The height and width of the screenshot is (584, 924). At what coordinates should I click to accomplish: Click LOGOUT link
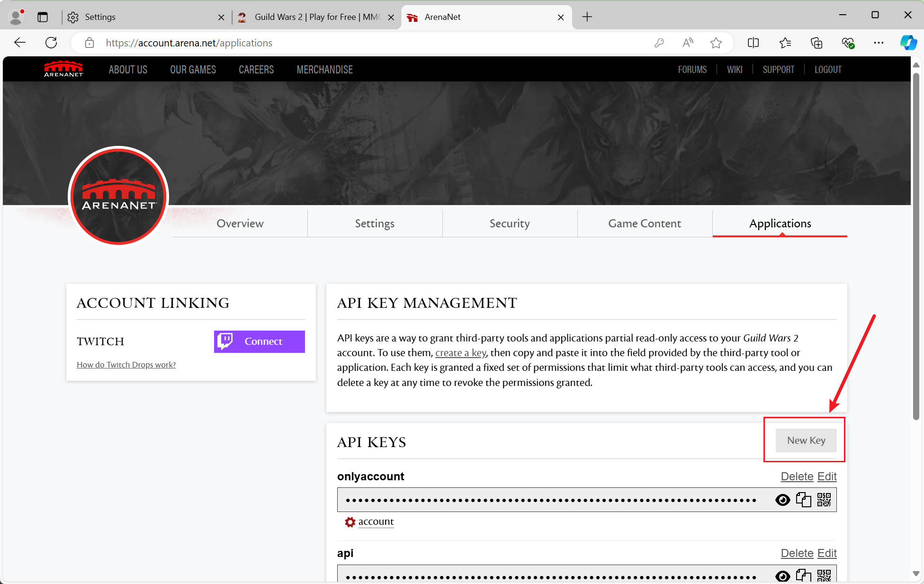coord(828,70)
